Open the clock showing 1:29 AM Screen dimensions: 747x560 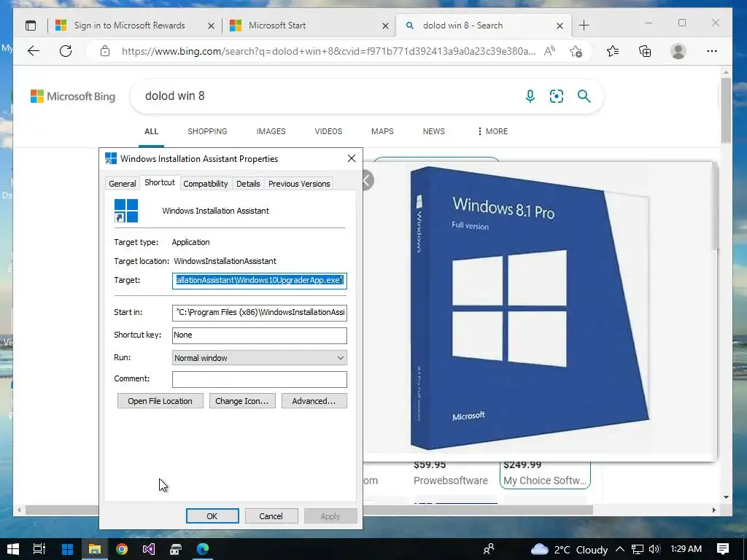(x=686, y=549)
